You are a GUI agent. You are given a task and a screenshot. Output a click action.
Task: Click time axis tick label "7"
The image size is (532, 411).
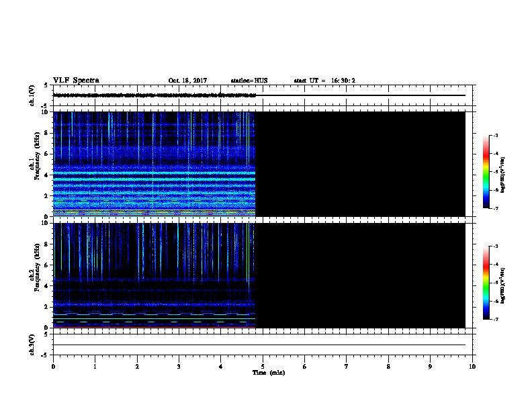click(x=347, y=367)
